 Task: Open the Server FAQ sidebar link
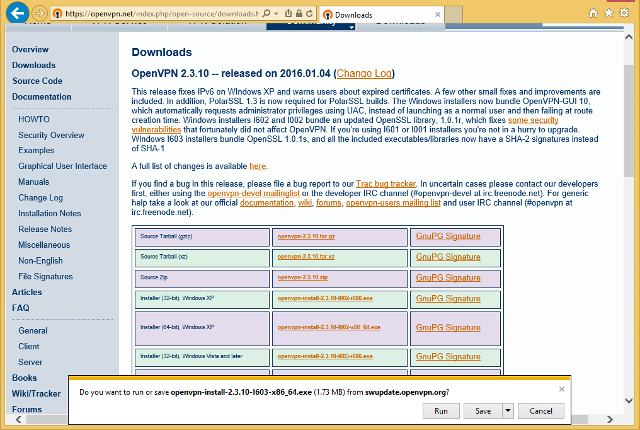tap(30, 362)
